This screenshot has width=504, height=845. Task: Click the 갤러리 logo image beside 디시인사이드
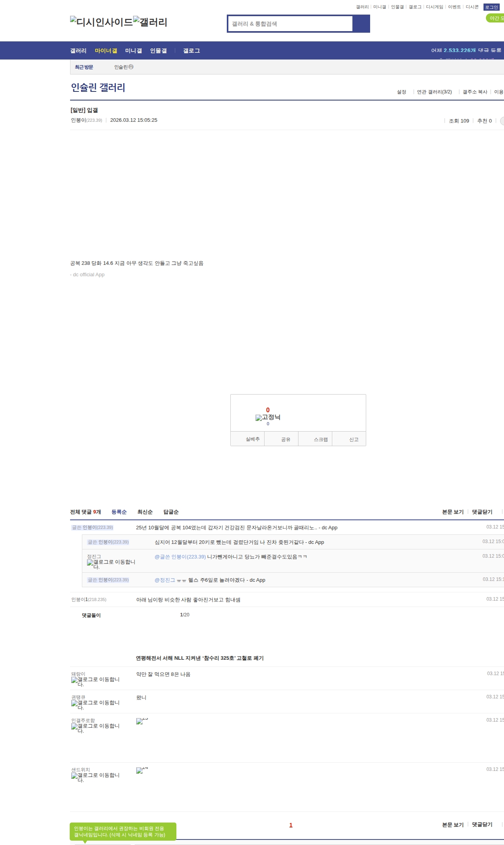pyautogui.click(x=150, y=22)
